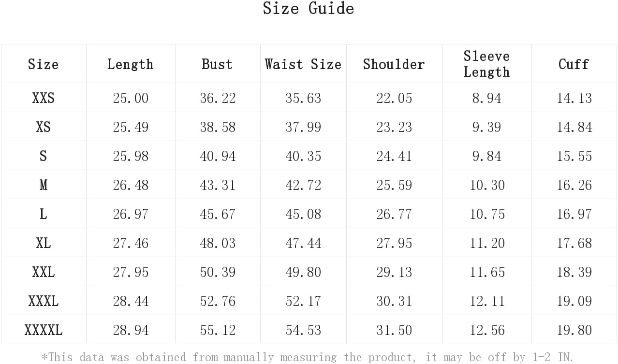Select the Bust column header
This screenshot has height=364, width=618.
217,64
